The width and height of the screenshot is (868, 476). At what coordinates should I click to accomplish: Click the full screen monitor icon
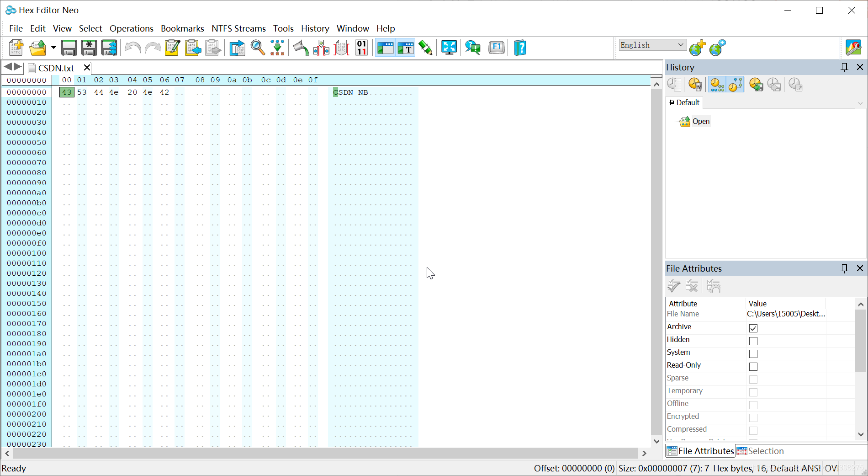449,48
